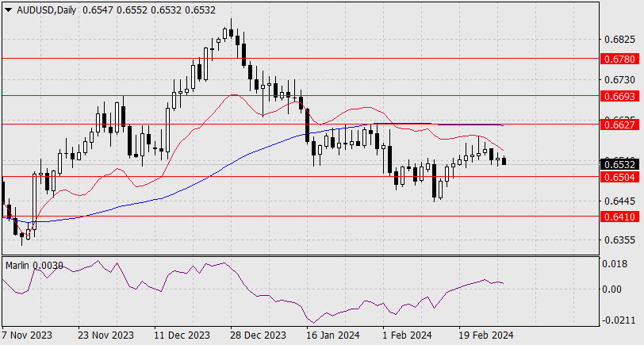
Task: Select the 0.6504 red price label
Action: [x=619, y=177]
